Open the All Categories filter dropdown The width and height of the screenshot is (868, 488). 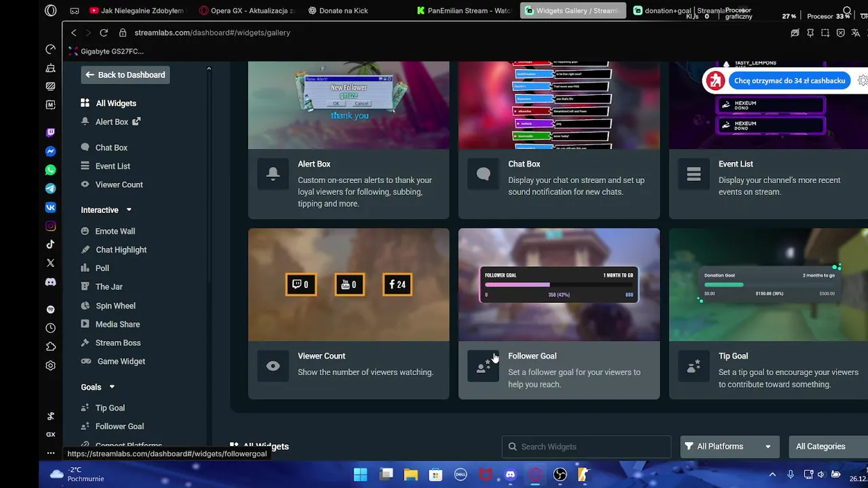pos(828,447)
